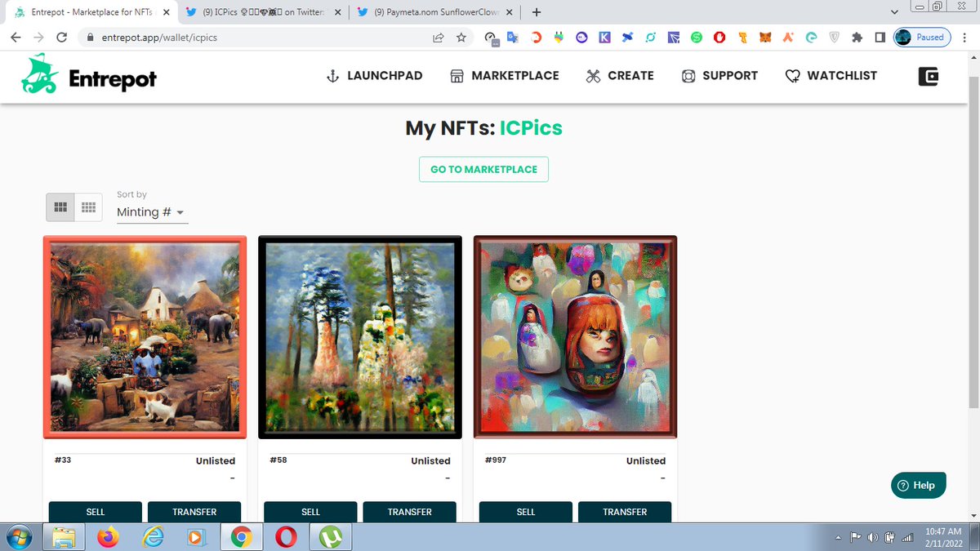The height and width of the screenshot is (551, 980).
Task: Click TRANSFER for NFT #33
Action: (194, 512)
